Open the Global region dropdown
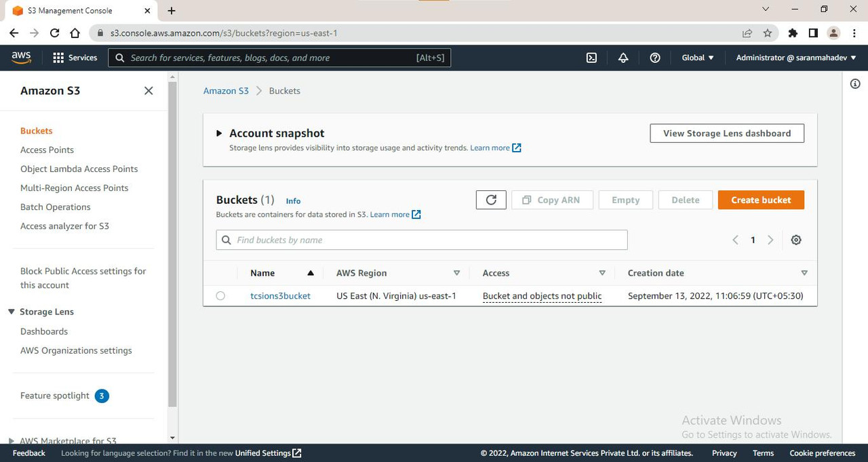The width and height of the screenshot is (868, 462). point(698,58)
